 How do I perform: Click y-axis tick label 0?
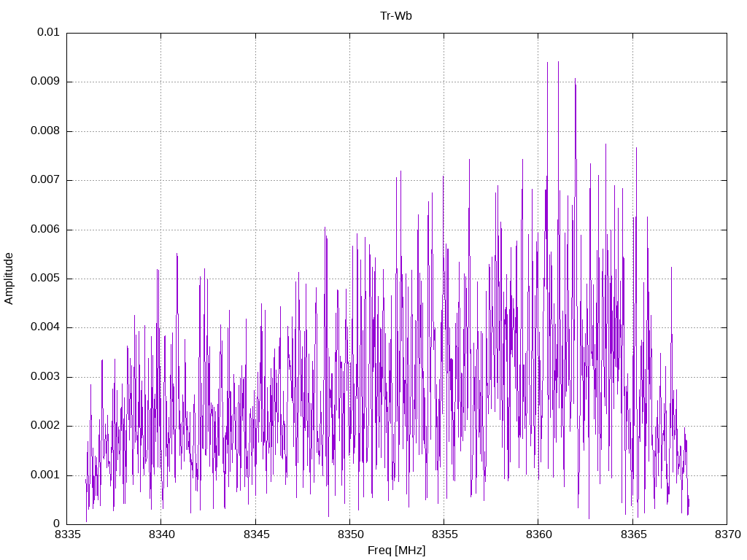pos(56,524)
